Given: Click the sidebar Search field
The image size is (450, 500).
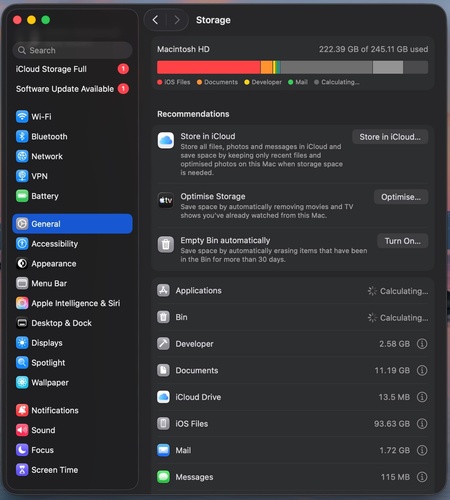Looking at the screenshot, I should coord(72,50).
